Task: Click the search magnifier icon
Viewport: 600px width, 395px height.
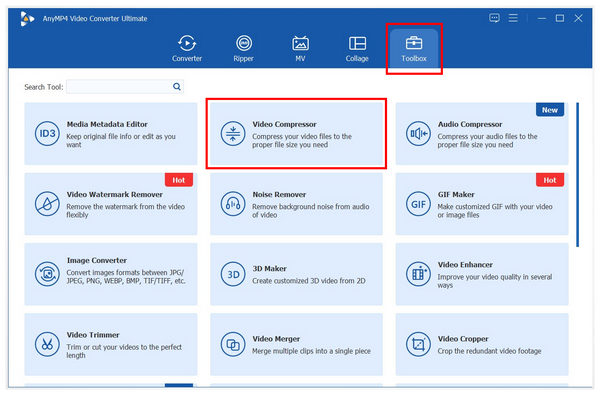Action: (177, 87)
